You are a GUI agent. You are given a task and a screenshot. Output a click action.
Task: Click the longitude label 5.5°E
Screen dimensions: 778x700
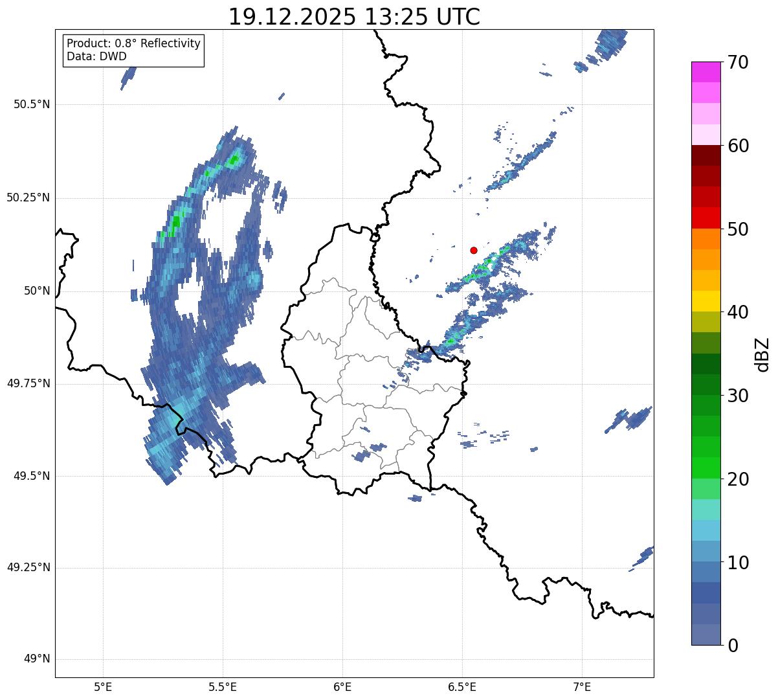coord(223,686)
